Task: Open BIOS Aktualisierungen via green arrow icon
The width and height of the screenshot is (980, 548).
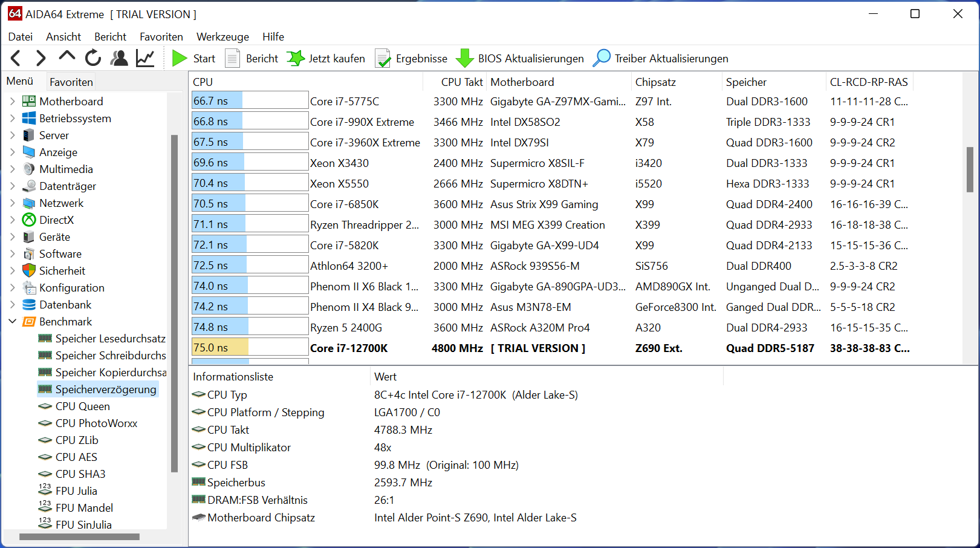Action: (x=464, y=58)
